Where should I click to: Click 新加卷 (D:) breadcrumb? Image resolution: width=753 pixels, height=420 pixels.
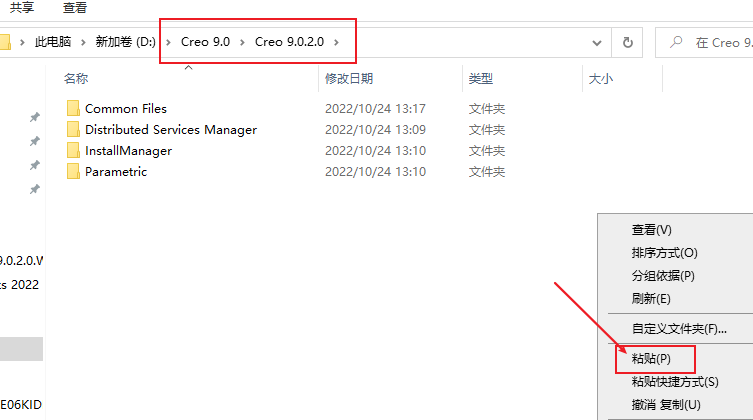point(125,42)
